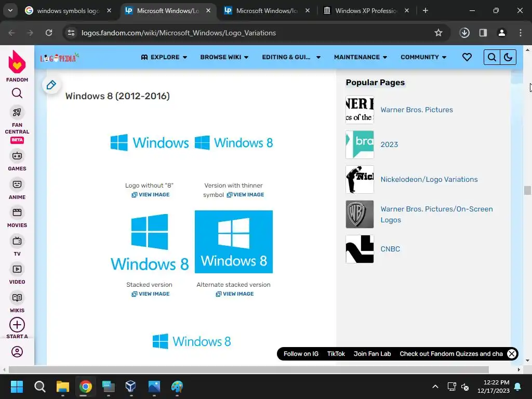Click the stacked Windows 8 logo image
Screen dimensions: 532x399
click(x=150, y=242)
